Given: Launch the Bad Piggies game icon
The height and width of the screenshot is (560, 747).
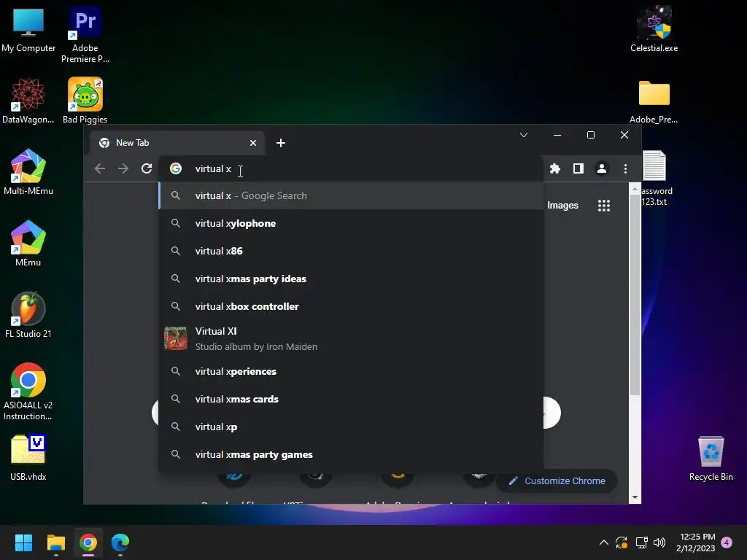Looking at the screenshot, I should point(85,101).
